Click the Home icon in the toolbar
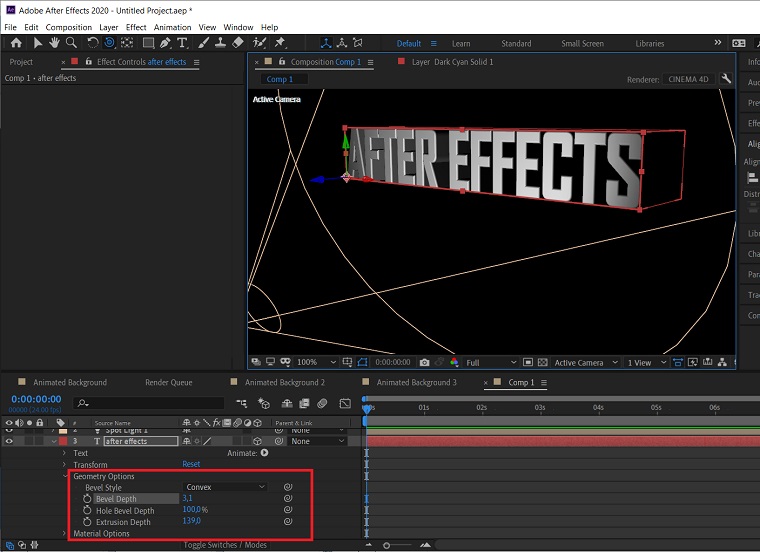Screen dimensions: 760x552 tap(17, 43)
